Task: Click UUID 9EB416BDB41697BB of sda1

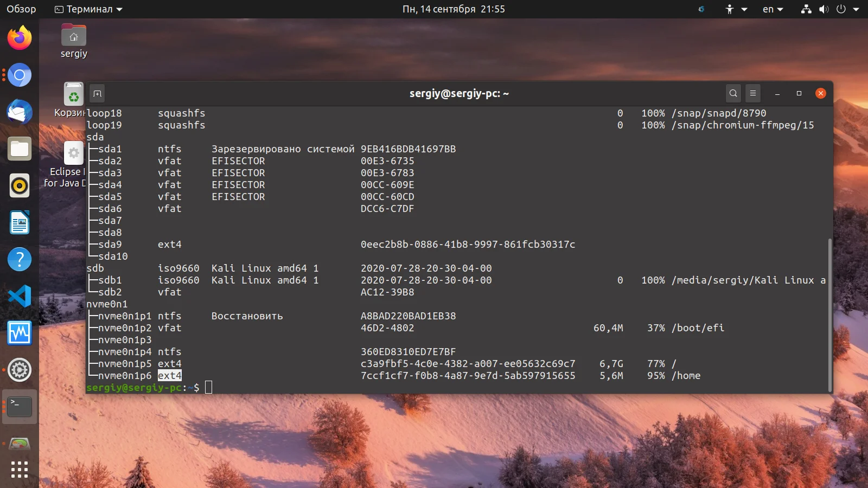Action: 409,149
